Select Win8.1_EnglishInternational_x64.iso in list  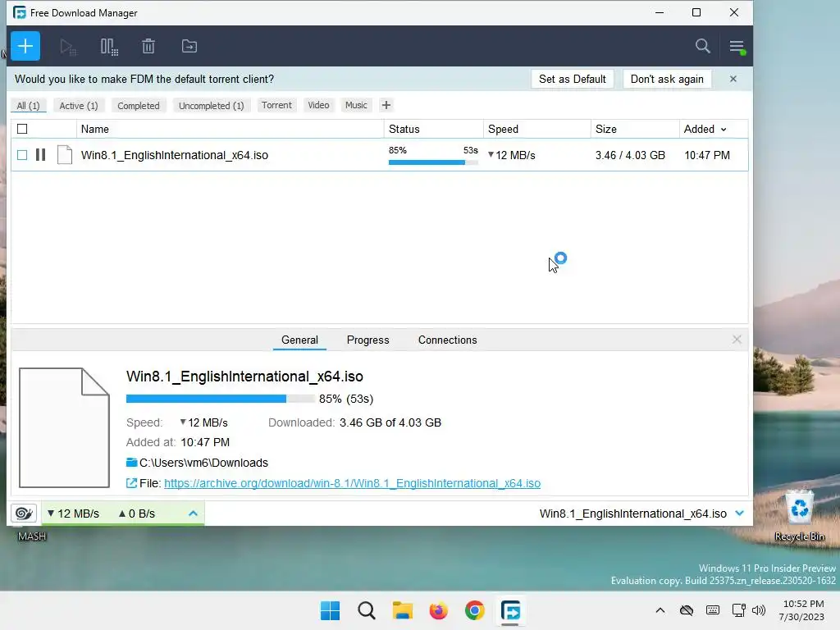point(175,155)
